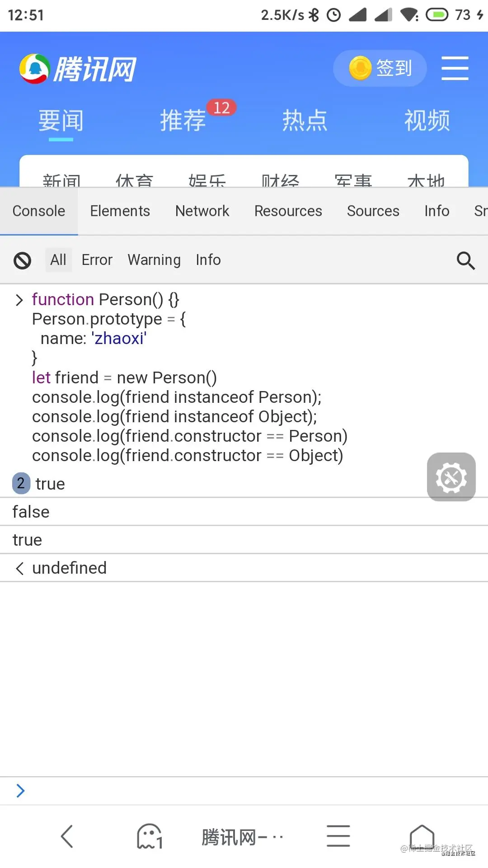Viewport: 488px width, 868px height.
Task: Open the browser menu lines icon
Action: click(x=338, y=836)
